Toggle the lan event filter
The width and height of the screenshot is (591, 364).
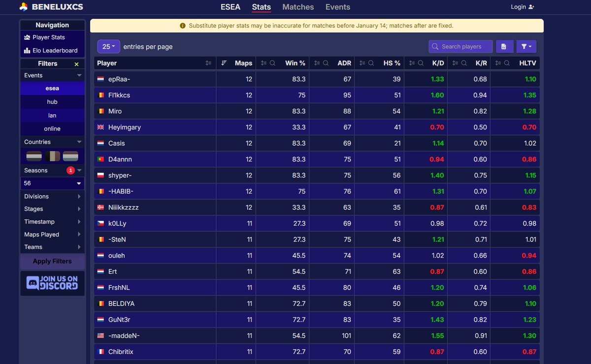click(x=52, y=115)
